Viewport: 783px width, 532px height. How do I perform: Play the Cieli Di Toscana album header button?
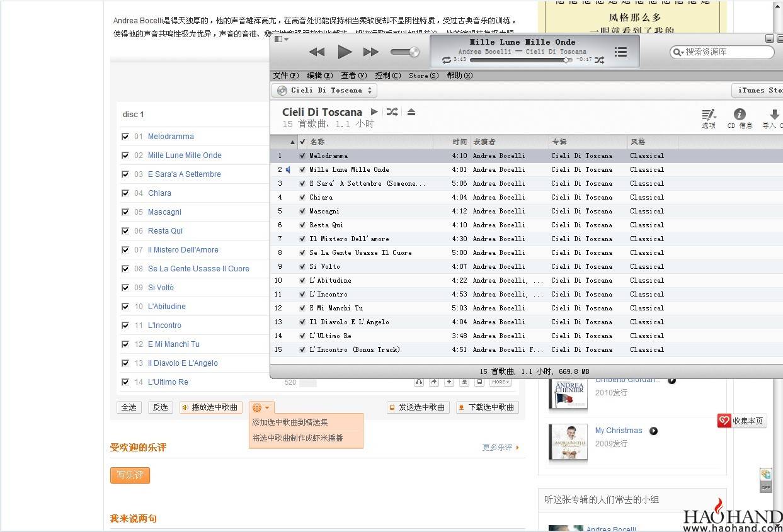tap(374, 111)
